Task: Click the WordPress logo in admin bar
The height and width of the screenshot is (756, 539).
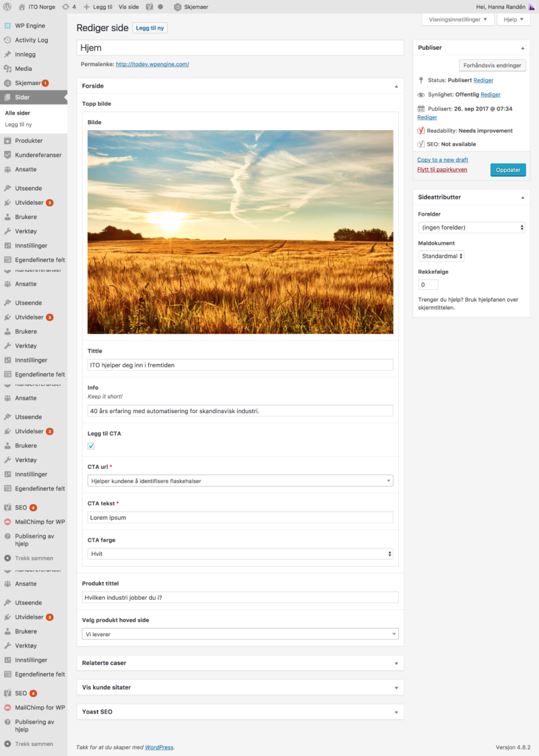Action: coord(7,7)
